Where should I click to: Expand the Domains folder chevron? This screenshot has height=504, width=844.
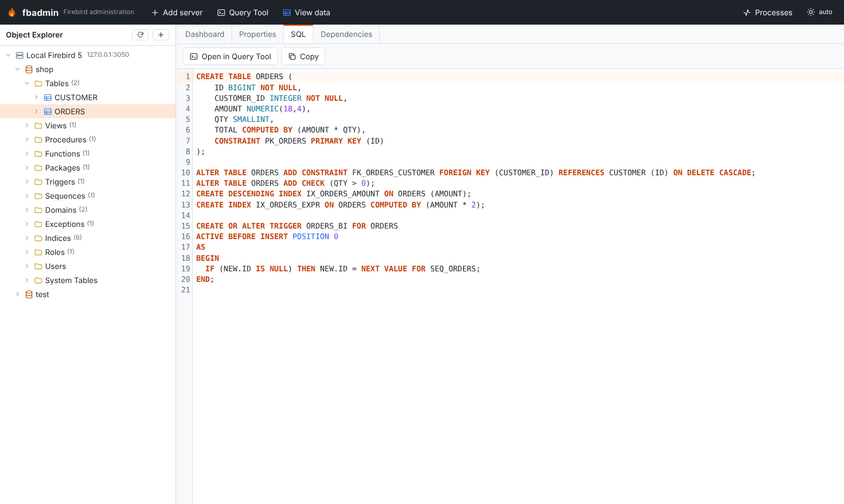27,210
